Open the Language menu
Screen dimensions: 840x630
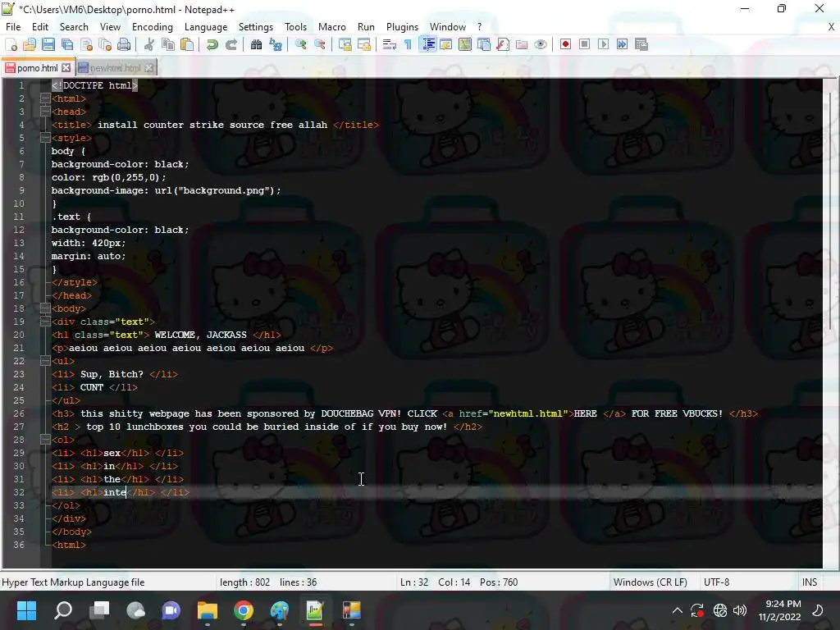(x=206, y=27)
